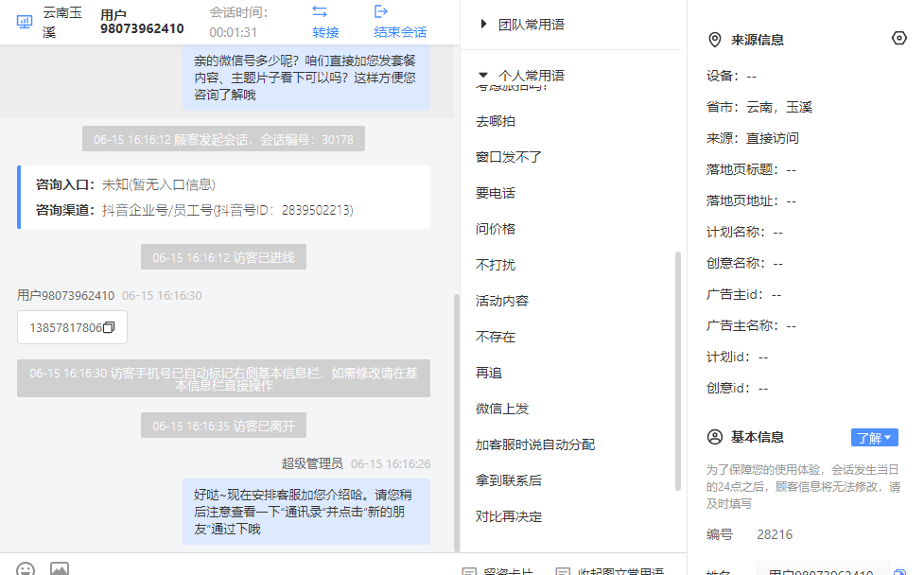The width and height of the screenshot is (924, 575).
Task: Open the 了解 dropdown in 基本信息
Action: tap(875, 438)
